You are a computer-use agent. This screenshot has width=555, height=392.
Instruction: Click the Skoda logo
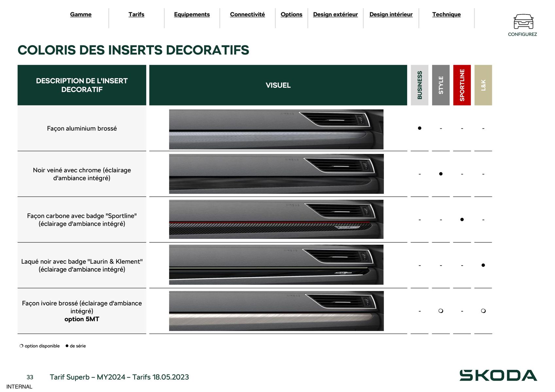click(x=498, y=375)
